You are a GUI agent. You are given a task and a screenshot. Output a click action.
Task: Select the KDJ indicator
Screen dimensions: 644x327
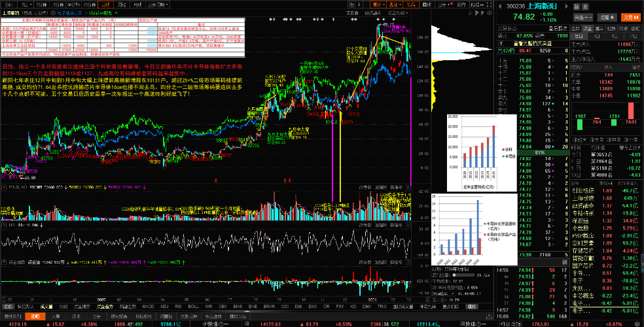click(x=164, y=307)
